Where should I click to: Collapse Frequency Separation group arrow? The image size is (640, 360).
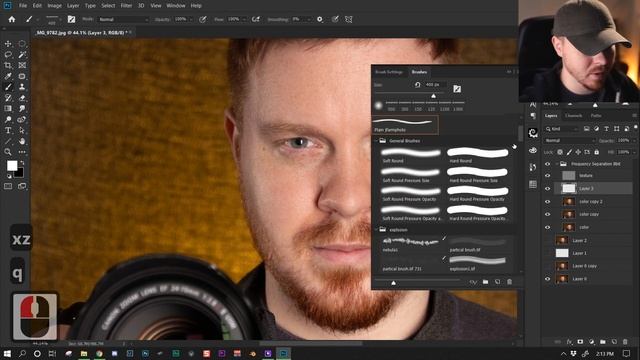tap(556, 164)
